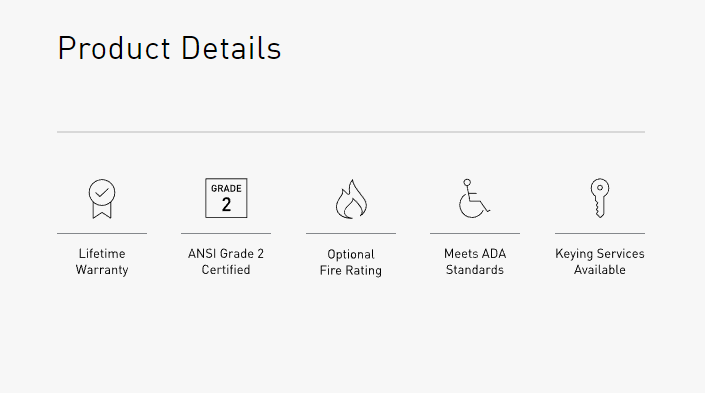705x393 pixels.
Task: Click the underline beneath the wheelchair icon
Action: (475, 233)
